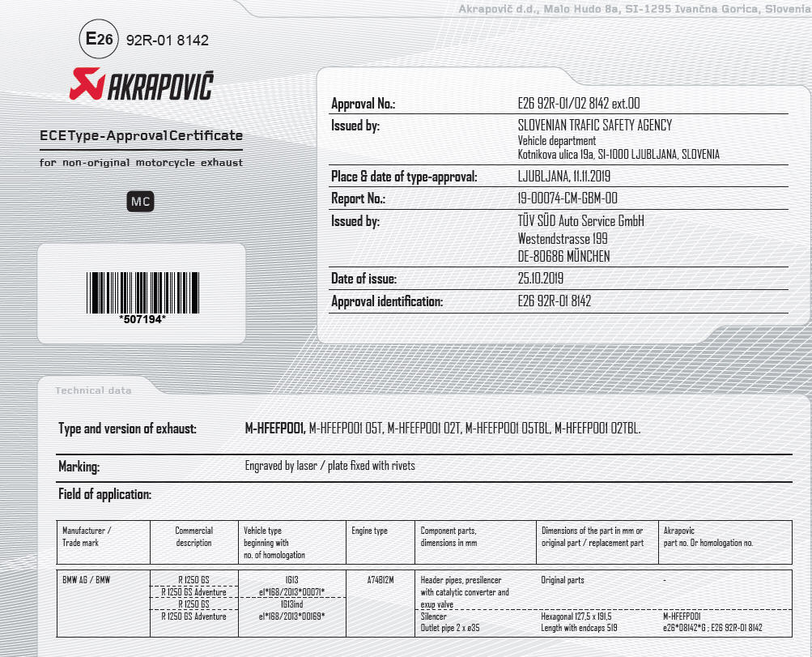
Task: Click the 'Header pipes, presilencer' component text
Action: coord(461,580)
